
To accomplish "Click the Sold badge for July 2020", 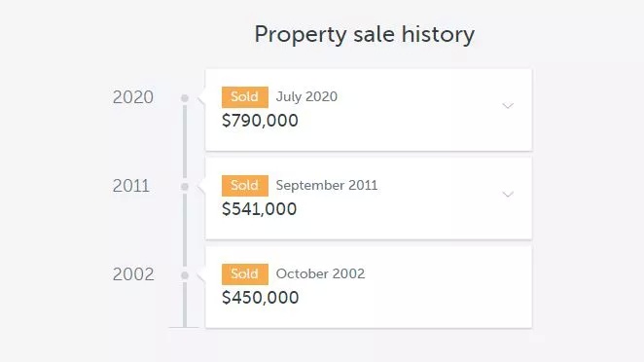I will [x=245, y=97].
